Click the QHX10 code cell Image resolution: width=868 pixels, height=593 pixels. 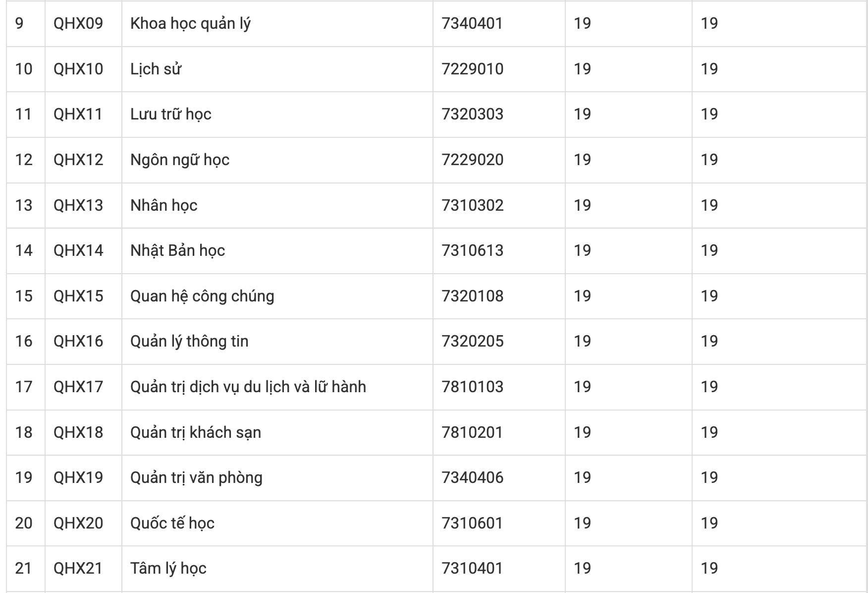(83, 69)
